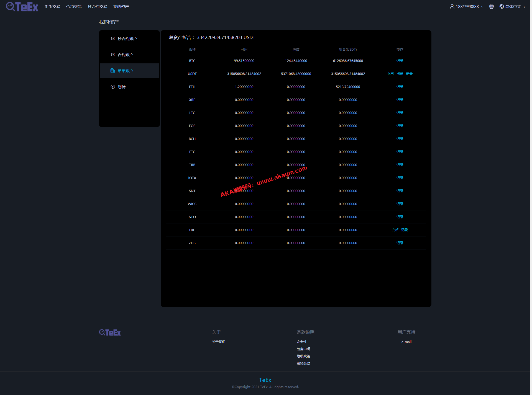Click the globe language icon
The height and width of the screenshot is (395, 532).
(502, 6)
